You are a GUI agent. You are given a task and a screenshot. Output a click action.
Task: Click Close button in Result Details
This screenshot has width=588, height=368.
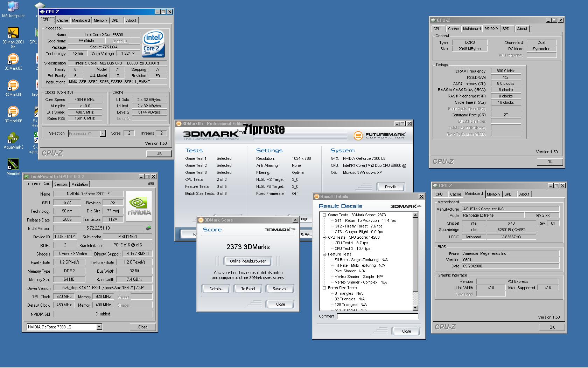[x=406, y=331]
